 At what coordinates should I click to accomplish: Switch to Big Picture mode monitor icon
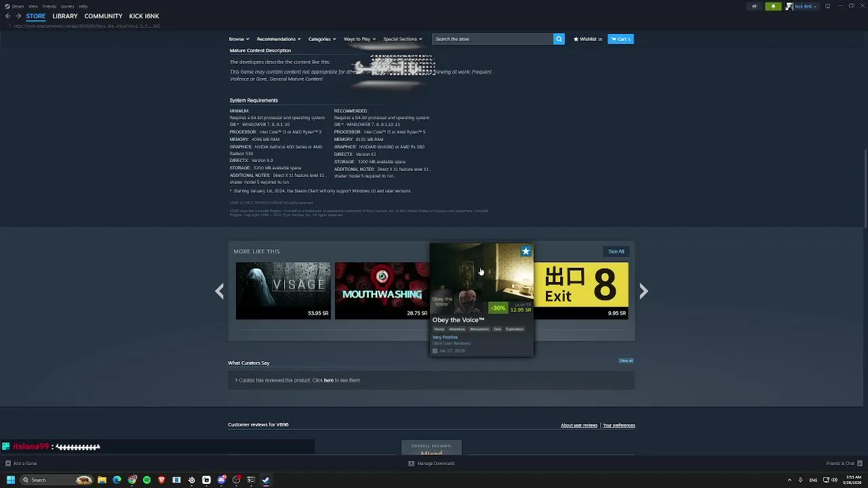coord(827,6)
